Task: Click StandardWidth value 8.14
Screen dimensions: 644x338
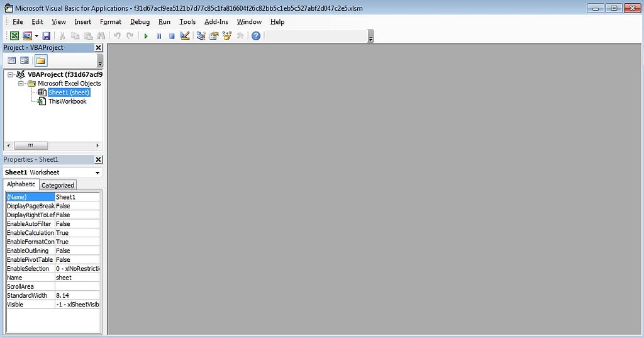Action: 77,296
